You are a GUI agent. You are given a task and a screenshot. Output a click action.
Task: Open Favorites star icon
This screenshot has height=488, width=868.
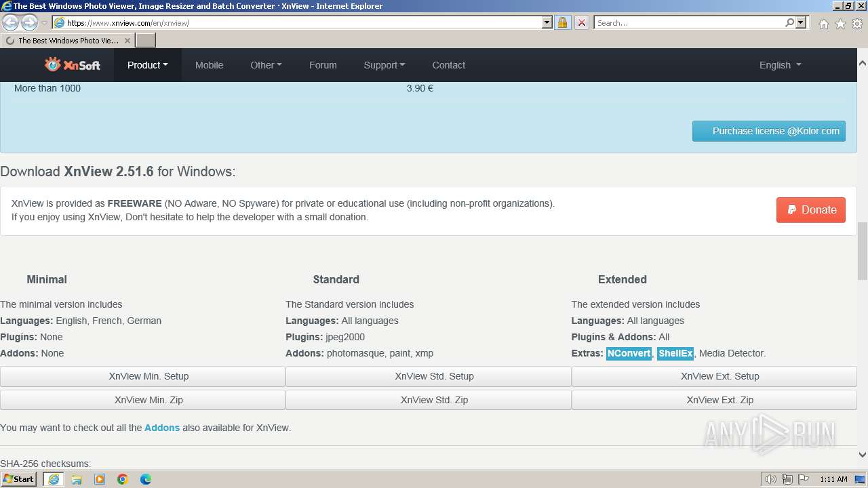click(x=840, y=24)
